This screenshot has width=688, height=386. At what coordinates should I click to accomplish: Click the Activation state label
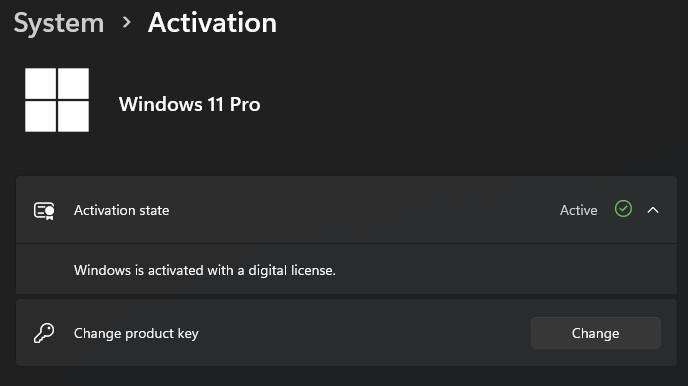(122, 211)
